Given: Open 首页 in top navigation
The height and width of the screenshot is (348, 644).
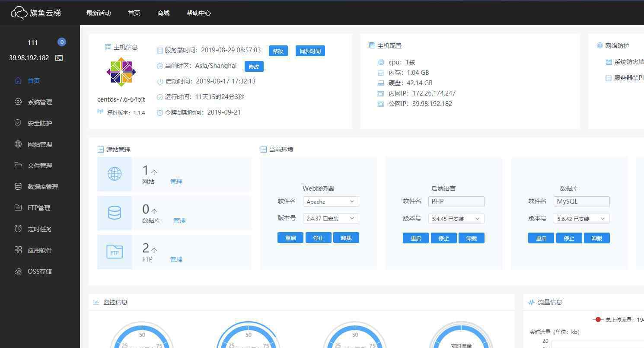Looking at the screenshot, I should (x=134, y=13).
